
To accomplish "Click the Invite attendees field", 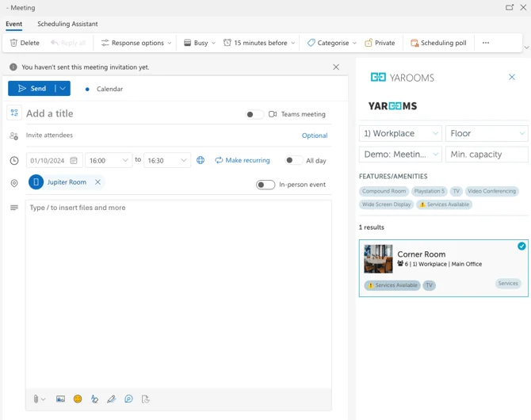I will 161,136.
